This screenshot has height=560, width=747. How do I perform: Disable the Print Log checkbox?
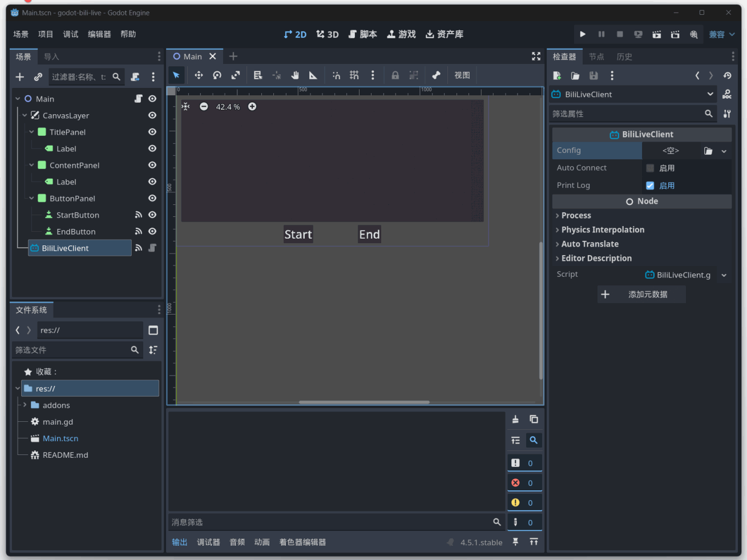650,186
